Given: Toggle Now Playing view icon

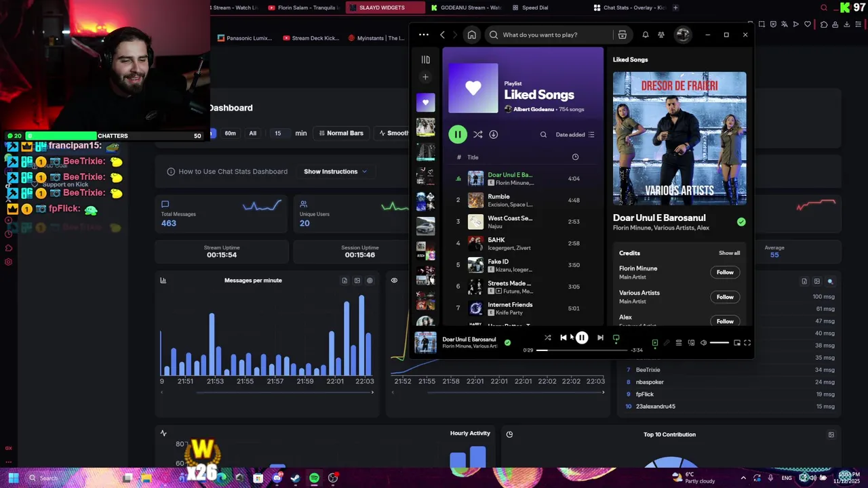Looking at the screenshot, I should click(655, 343).
